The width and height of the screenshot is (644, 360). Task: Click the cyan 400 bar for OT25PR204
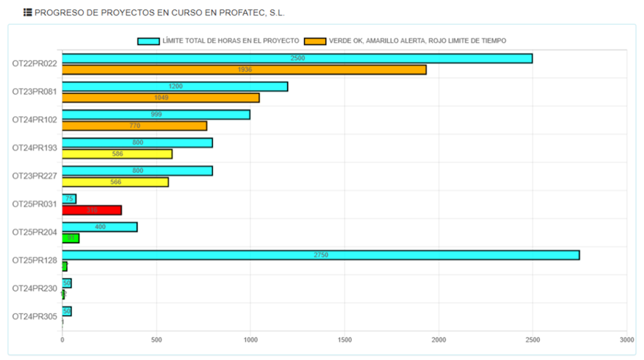pyautogui.click(x=100, y=227)
